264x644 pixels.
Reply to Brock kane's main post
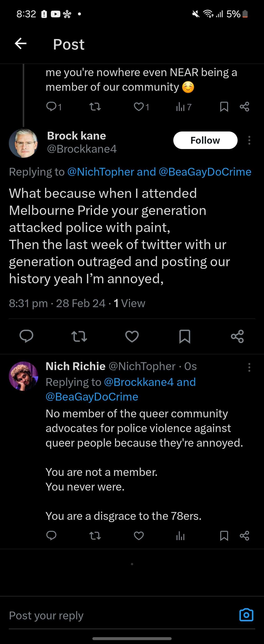pos(26,336)
